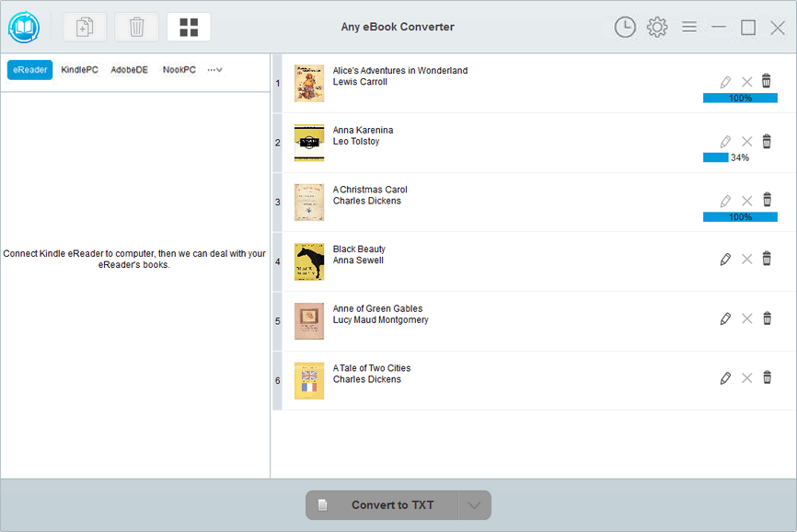Edit Black Beauty book info
The image size is (797, 532).
725,260
